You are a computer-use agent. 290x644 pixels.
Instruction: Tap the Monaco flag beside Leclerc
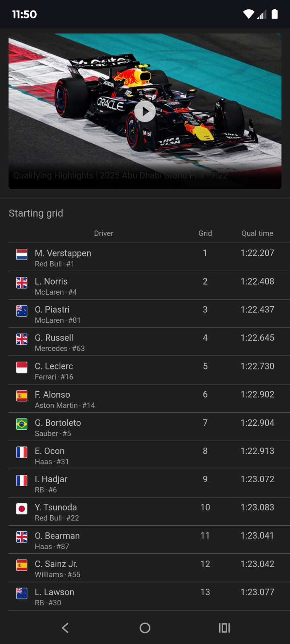click(22, 367)
